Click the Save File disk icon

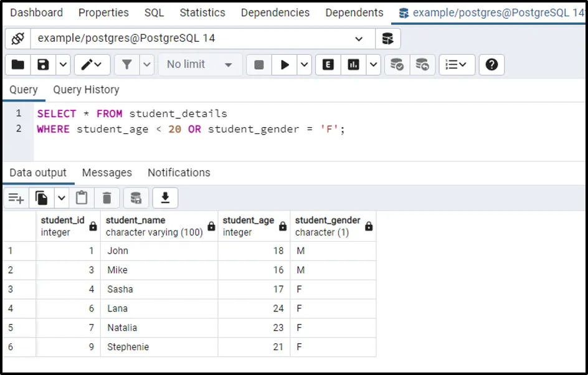pos(43,65)
